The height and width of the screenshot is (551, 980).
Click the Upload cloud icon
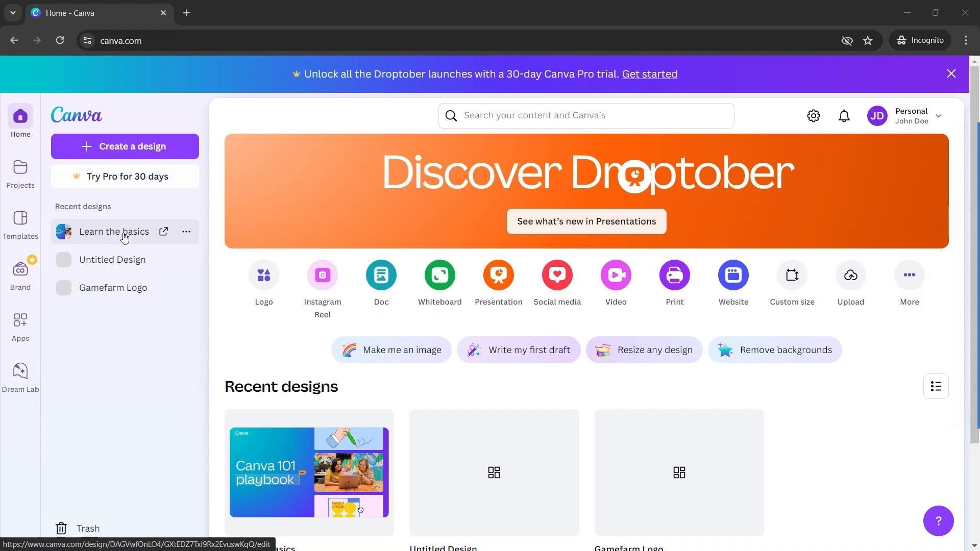[850, 275]
